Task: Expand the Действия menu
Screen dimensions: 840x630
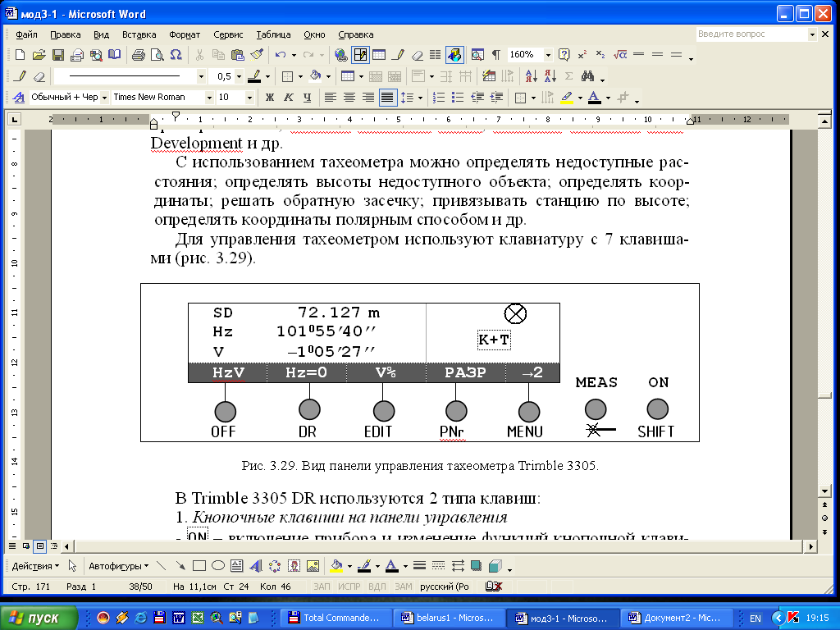Action: click(36, 566)
